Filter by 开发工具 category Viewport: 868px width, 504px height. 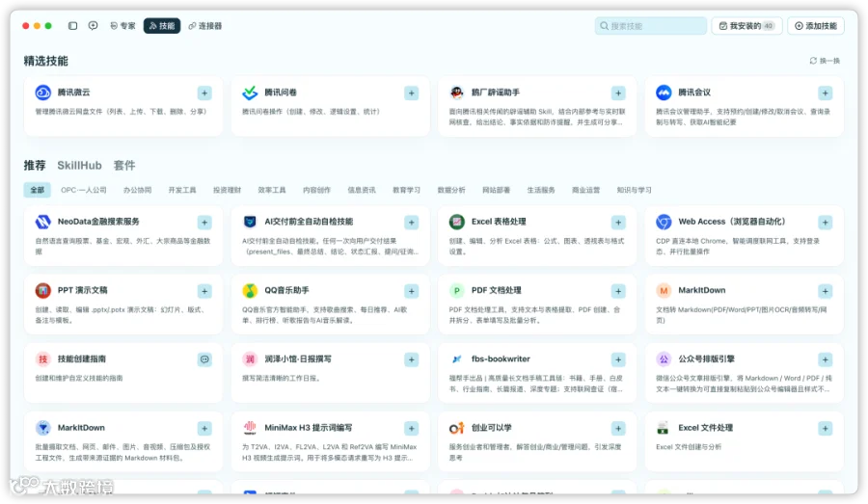182,190
